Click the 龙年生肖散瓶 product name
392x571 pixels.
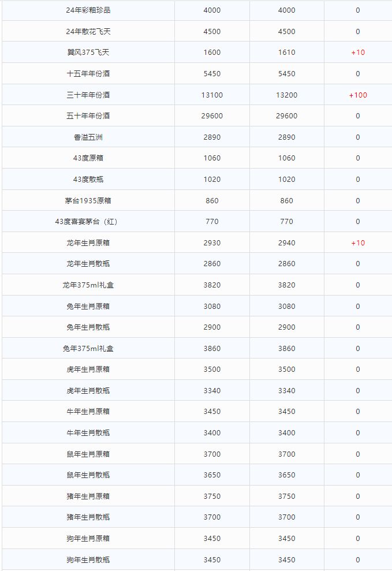(x=88, y=264)
